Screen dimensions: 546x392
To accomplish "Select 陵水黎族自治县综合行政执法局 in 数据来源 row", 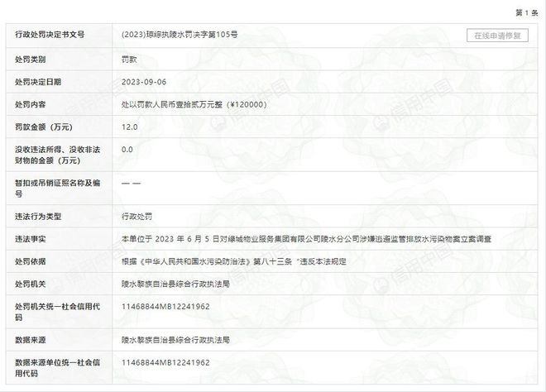I will (175, 340).
